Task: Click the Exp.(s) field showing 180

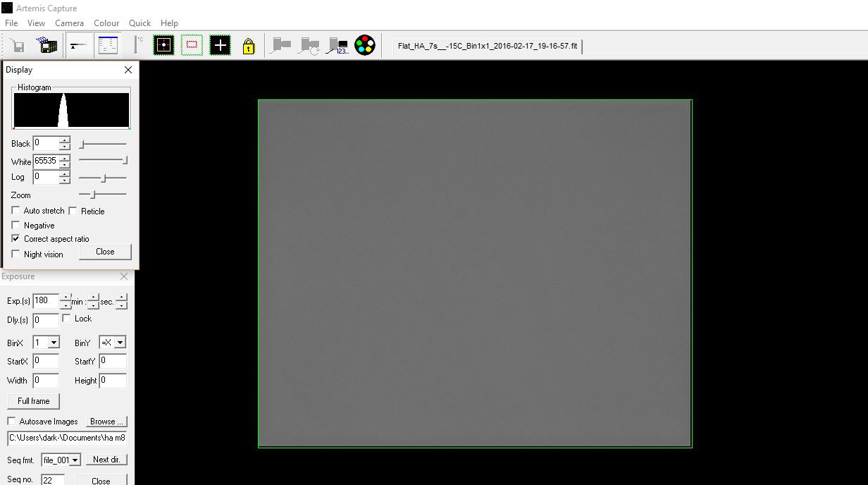Action: click(46, 301)
